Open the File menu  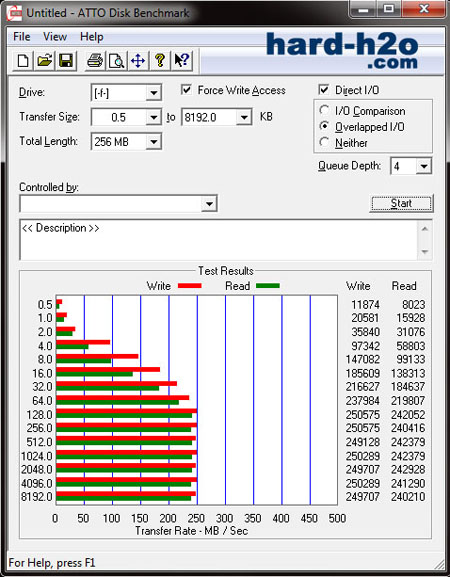[x=22, y=37]
